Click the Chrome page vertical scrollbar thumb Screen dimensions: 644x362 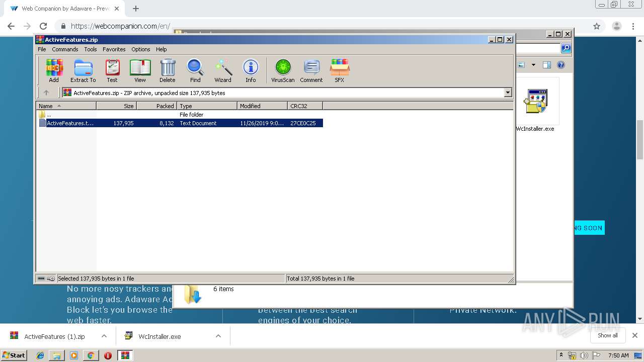[640, 140]
